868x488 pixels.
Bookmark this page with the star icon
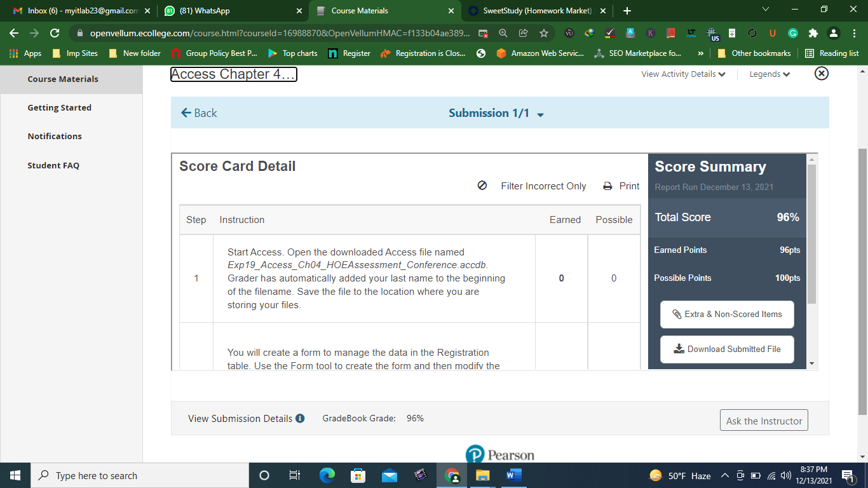point(544,33)
